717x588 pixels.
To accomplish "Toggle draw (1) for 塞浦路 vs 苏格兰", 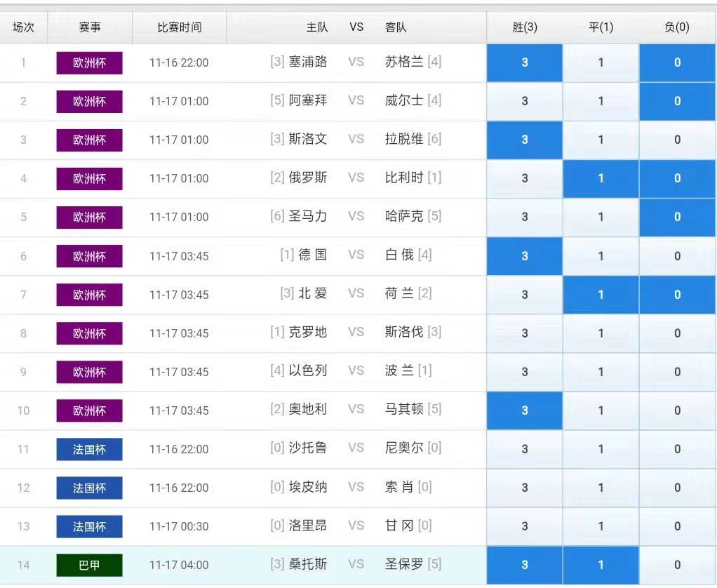I will coord(601,62).
